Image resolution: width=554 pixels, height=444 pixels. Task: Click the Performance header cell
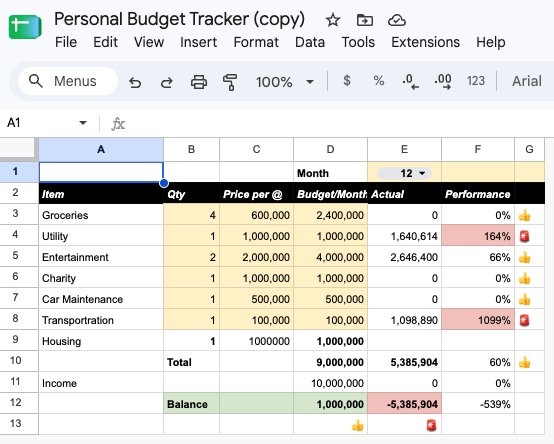pyautogui.click(x=478, y=194)
